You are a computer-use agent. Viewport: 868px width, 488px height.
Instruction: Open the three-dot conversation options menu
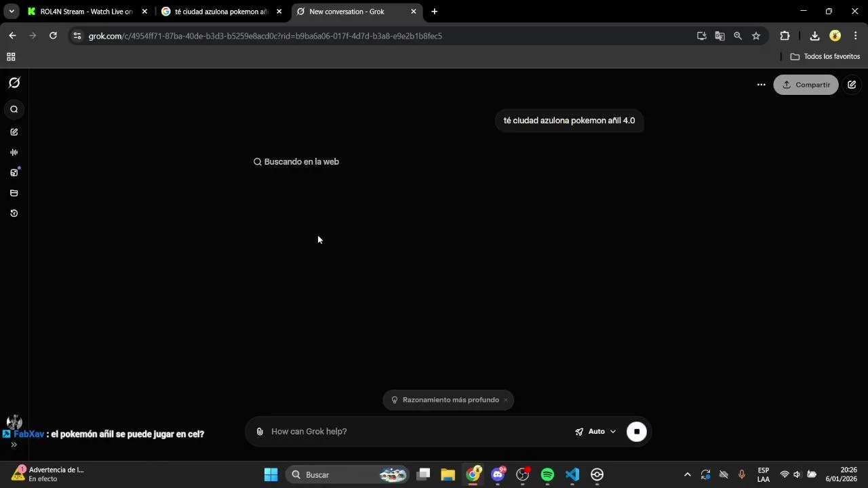pos(761,85)
